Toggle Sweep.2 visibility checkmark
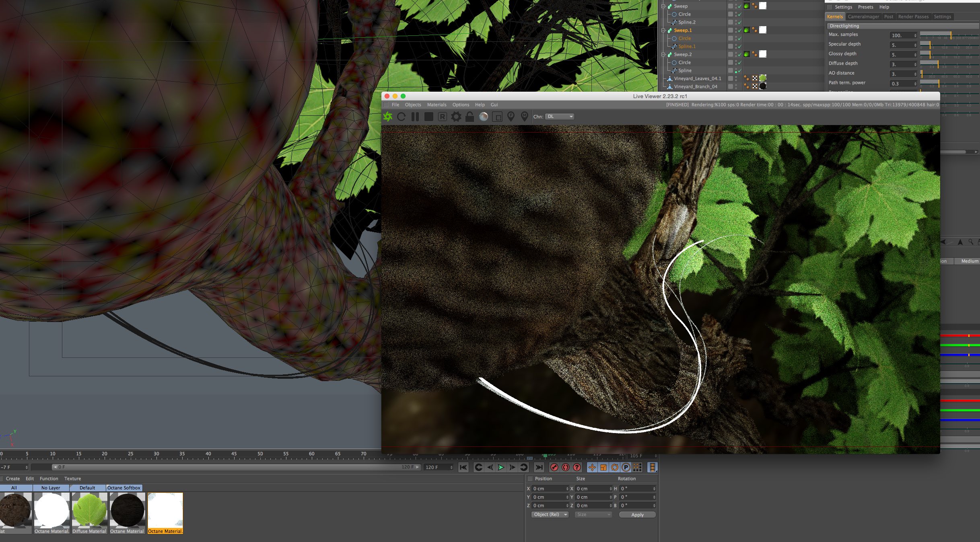Image resolution: width=980 pixels, height=542 pixels. point(739,54)
